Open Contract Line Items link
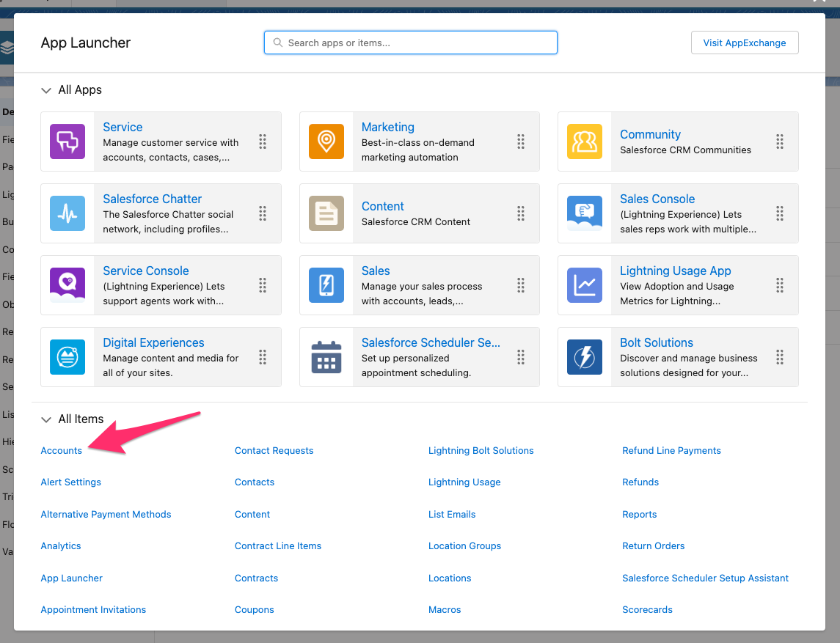 (278, 545)
